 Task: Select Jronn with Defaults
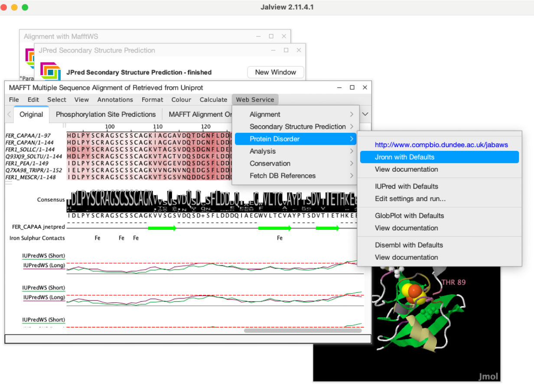click(x=404, y=157)
